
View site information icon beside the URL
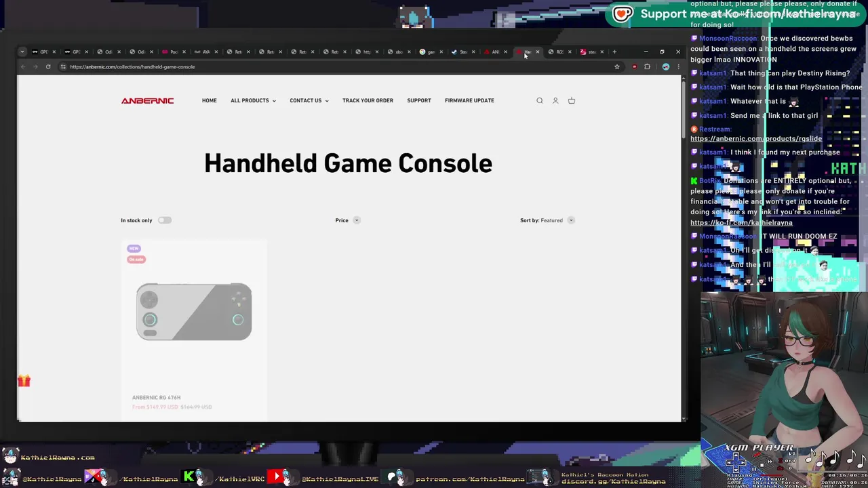point(63,66)
